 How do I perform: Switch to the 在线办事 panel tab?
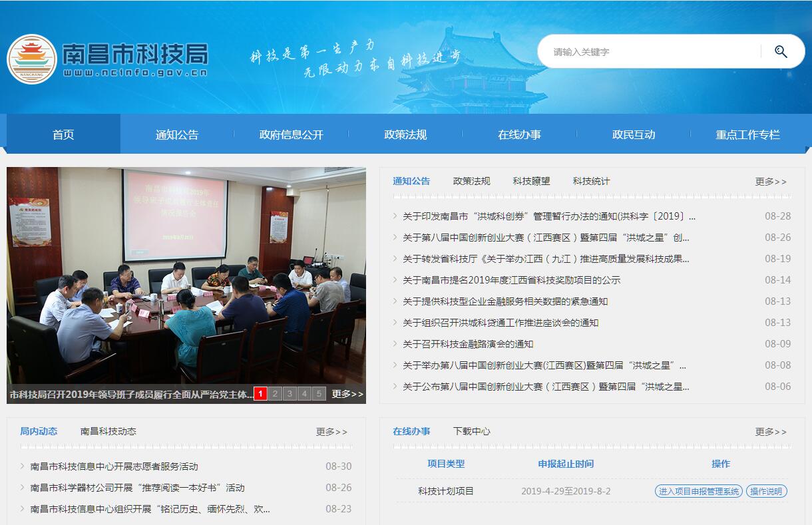click(411, 431)
